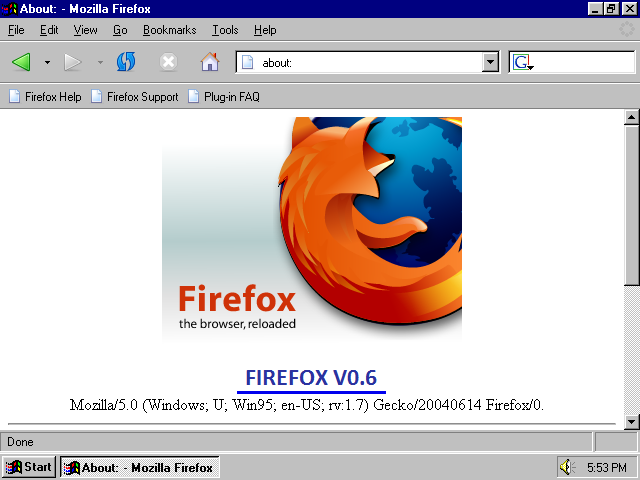Open the Bookmarks menu
The image size is (640, 480).
pyautogui.click(x=169, y=30)
